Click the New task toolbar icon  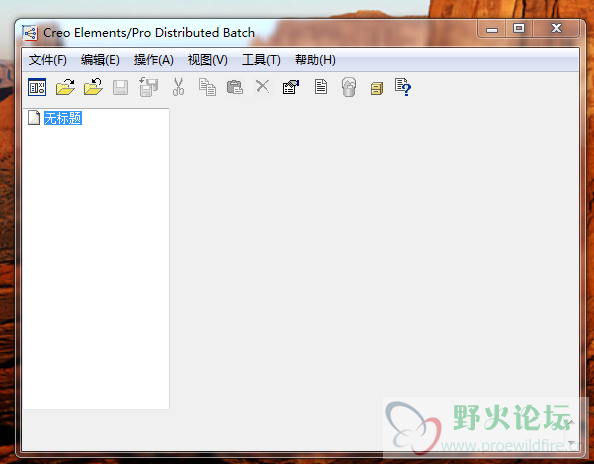click(x=37, y=87)
